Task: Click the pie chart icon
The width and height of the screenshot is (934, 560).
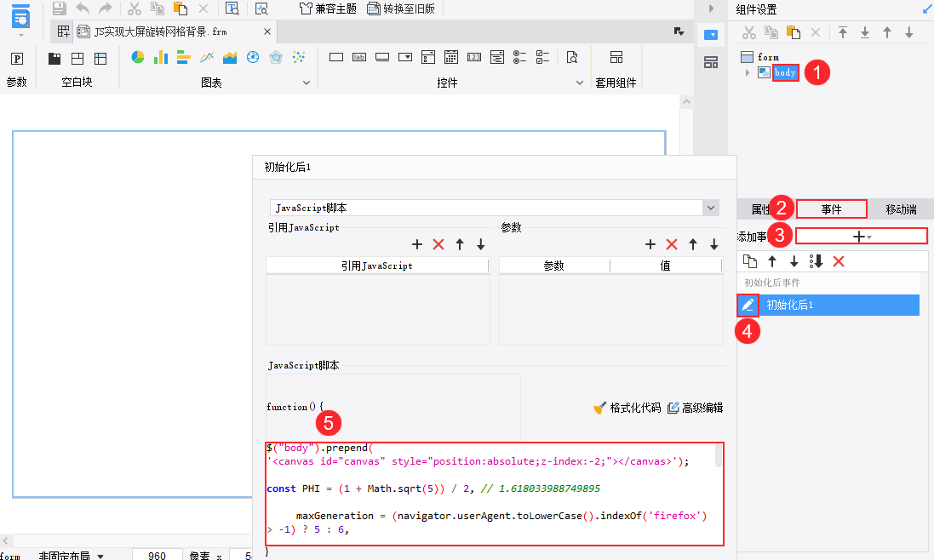Action: [138, 57]
